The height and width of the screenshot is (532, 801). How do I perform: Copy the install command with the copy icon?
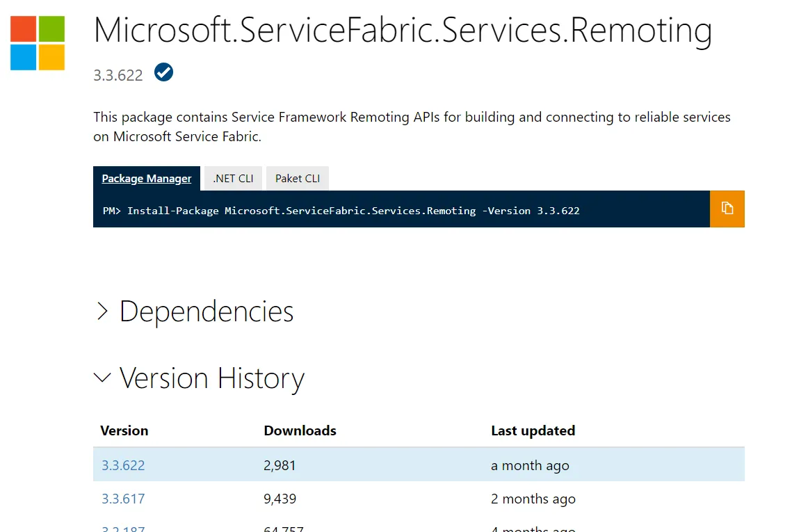(x=727, y=209)
